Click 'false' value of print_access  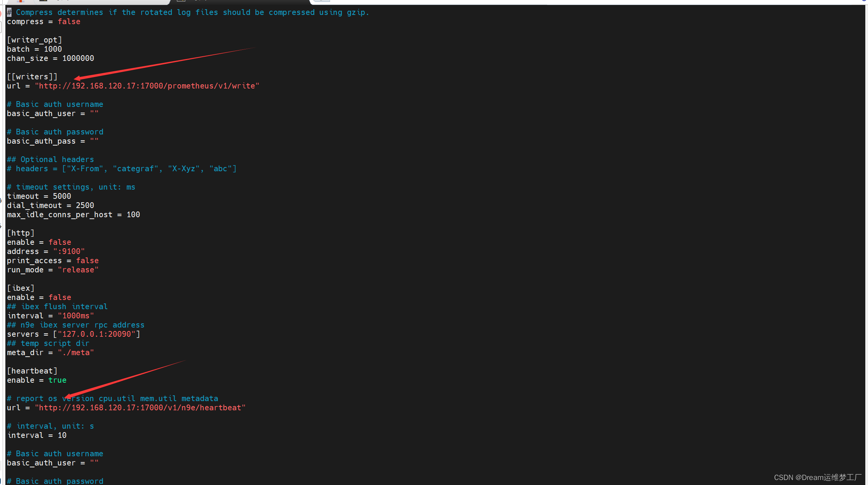[87, 261]
